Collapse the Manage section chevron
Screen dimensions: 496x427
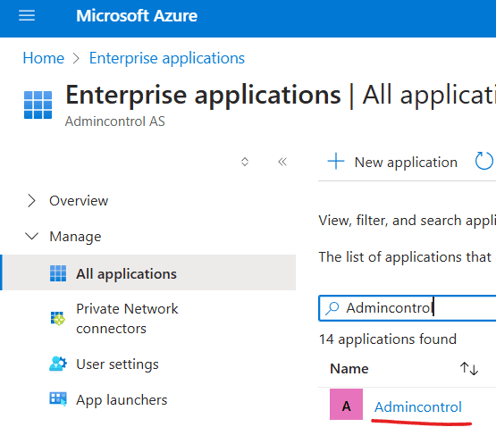32,236
